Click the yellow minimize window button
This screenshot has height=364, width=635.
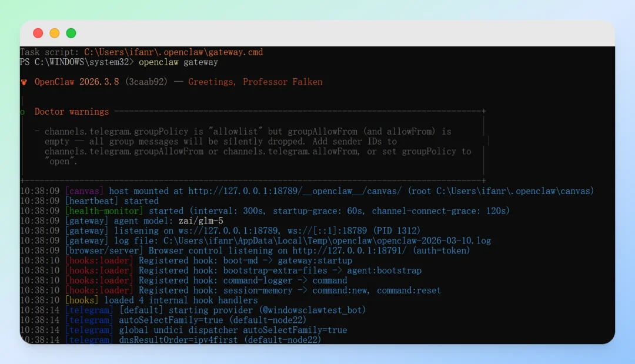tap(55, 34)
